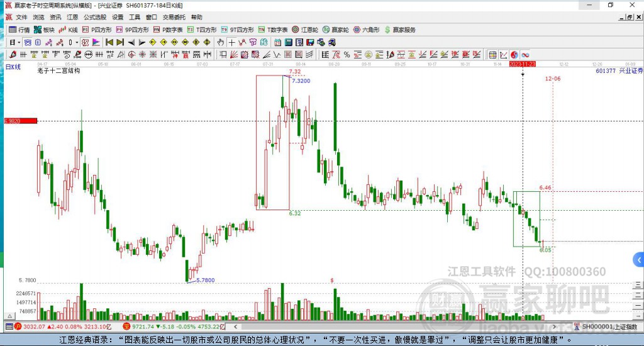The image size is (644, 346).
Task: Click the blue infinity loop icon
Action: (x=525, y=55)
